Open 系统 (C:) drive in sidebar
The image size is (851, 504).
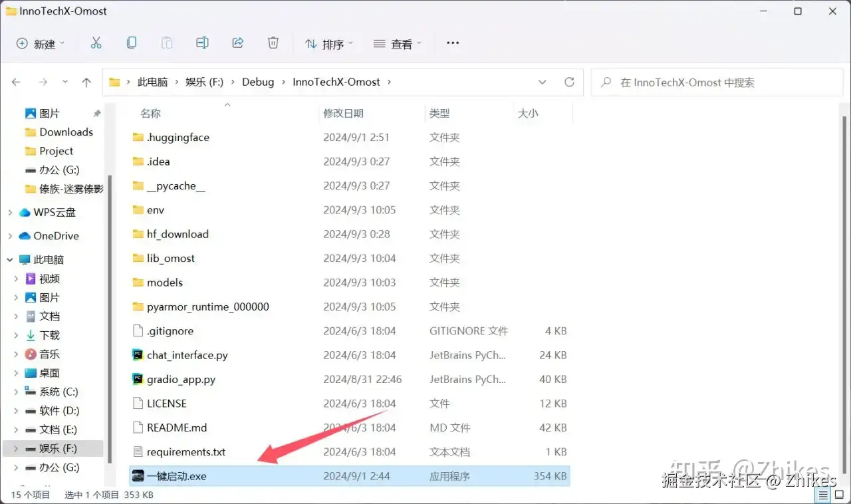(53, 392)
